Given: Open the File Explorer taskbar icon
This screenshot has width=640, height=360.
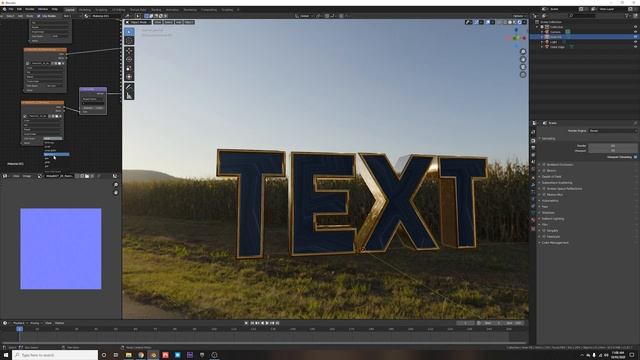Looking at the screenshot, I should coord(129,355).
